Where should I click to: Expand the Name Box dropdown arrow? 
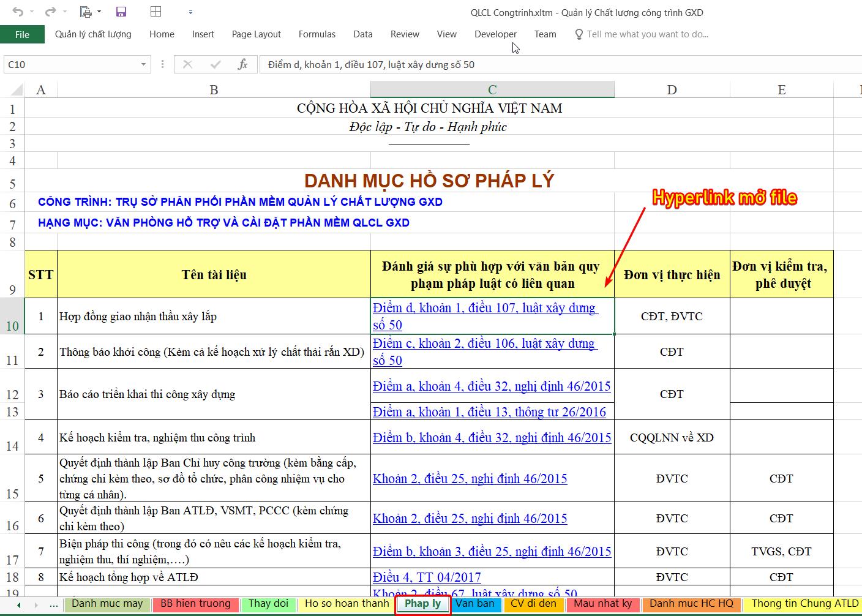(143, 64)
